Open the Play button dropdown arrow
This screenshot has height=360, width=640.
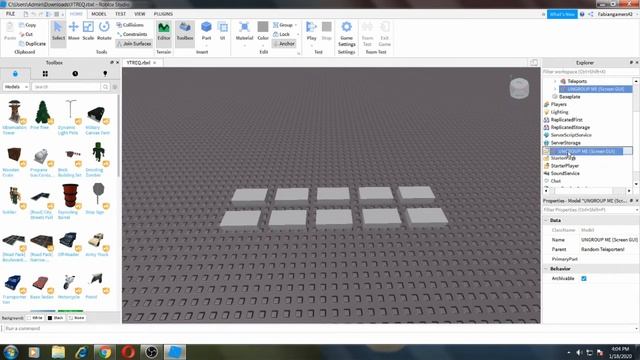pyautogui.click(x=311, y=45)
